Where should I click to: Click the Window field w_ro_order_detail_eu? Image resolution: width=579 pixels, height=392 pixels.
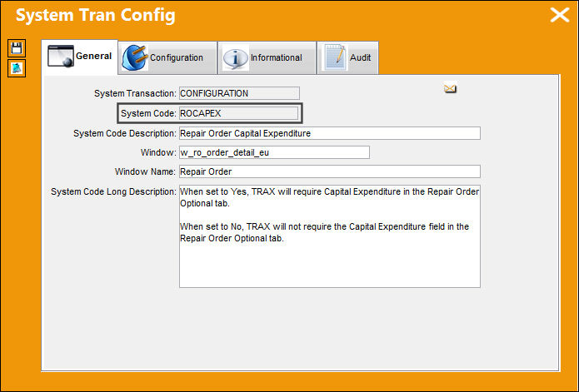click(274, 152)
